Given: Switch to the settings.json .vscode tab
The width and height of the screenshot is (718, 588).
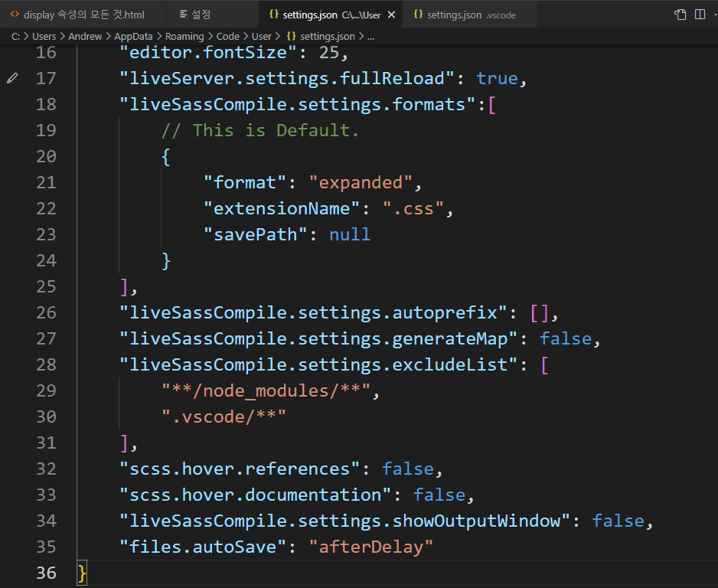Looking at the screenshot, I should [x=471, y=15].
